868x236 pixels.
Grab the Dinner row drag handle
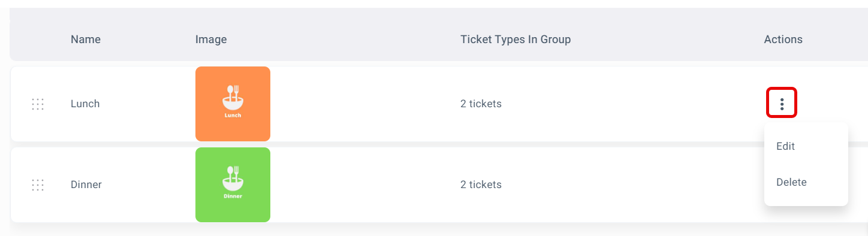point(38,184)
